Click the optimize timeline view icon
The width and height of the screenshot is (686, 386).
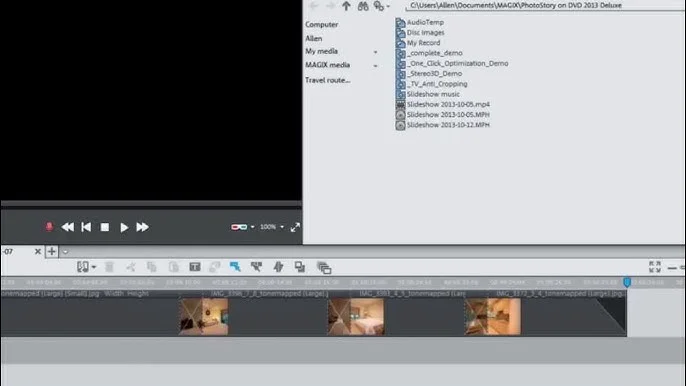click(x=655, y=267)
